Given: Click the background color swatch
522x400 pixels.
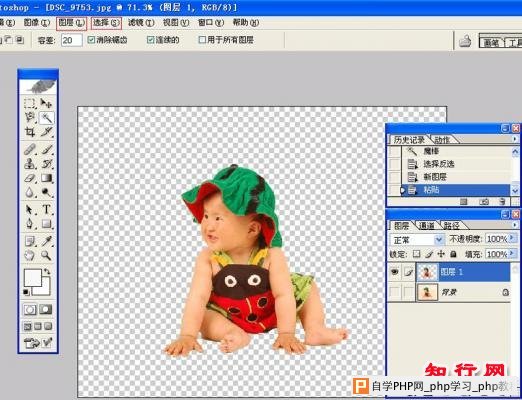Looking at the screenshot, I should (x=46, y=290).
